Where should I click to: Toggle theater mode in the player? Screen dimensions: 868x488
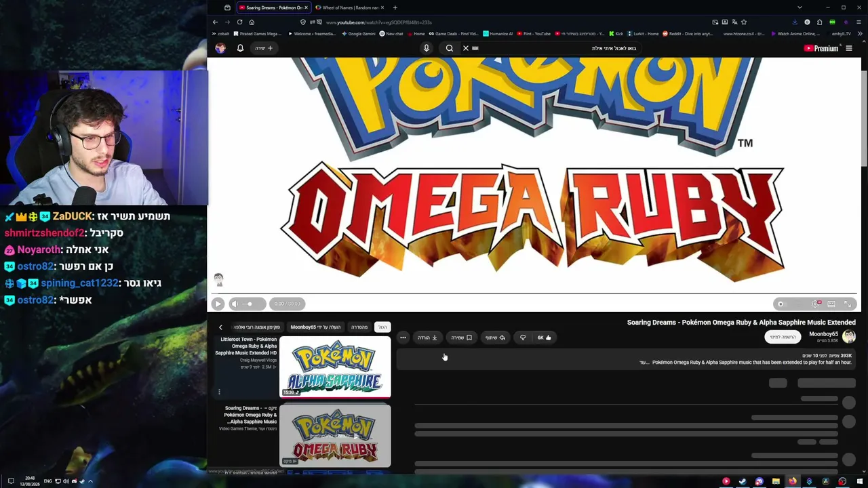click(831, 304)
